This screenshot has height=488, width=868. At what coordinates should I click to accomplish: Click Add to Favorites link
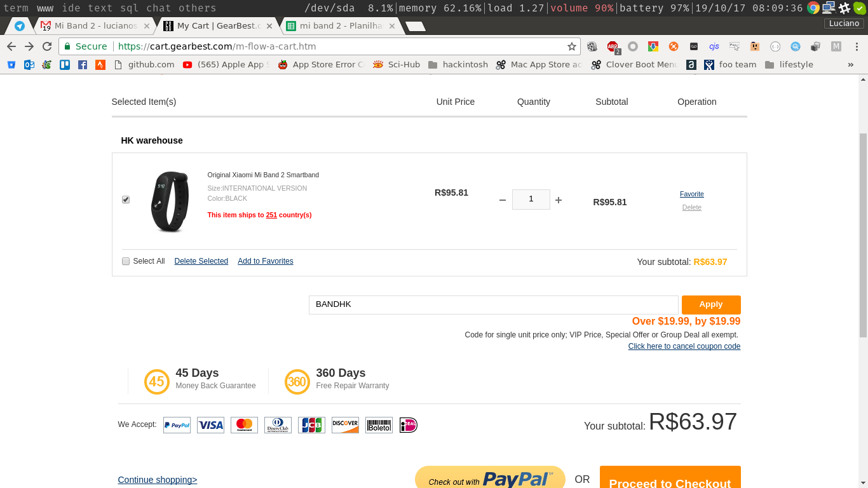click(266, 261)
